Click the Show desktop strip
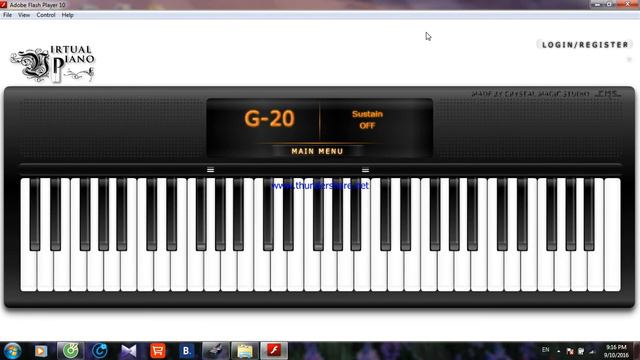The image size is (640, 360). (636, 351)
